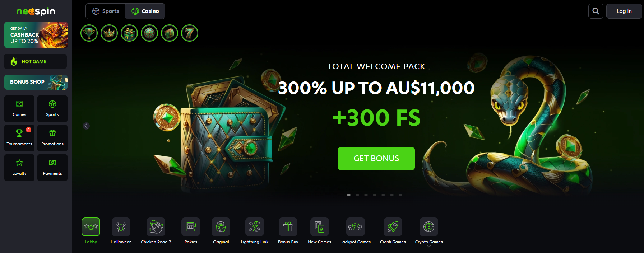Viewport: 644px width, 253px height.
Task: Switch to the Casino tab
Action: (145, 11)
